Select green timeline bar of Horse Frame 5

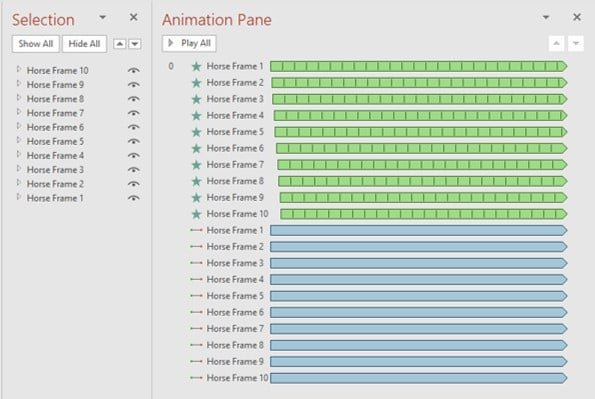tap(421, 132)
